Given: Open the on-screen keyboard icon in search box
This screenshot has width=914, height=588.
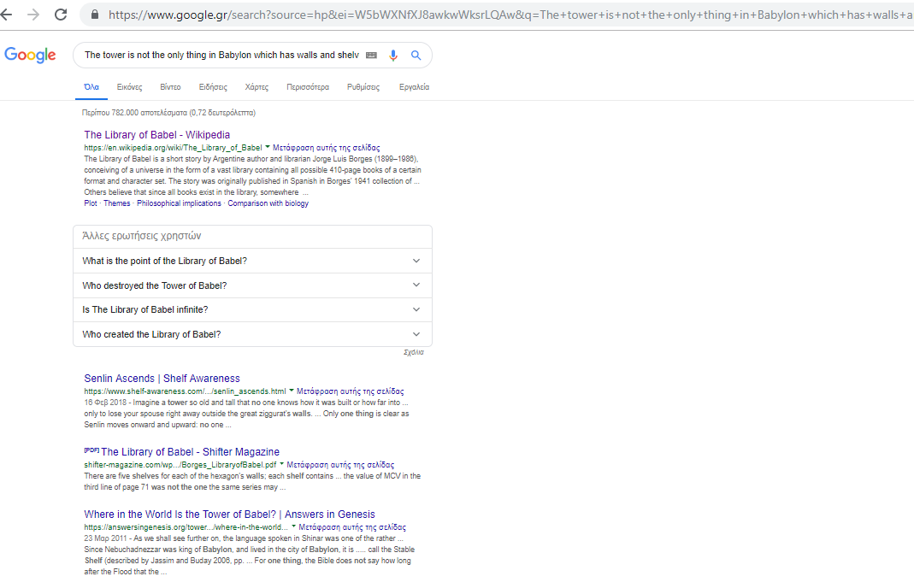Looking at the screenshot, I should click(371, 56).
